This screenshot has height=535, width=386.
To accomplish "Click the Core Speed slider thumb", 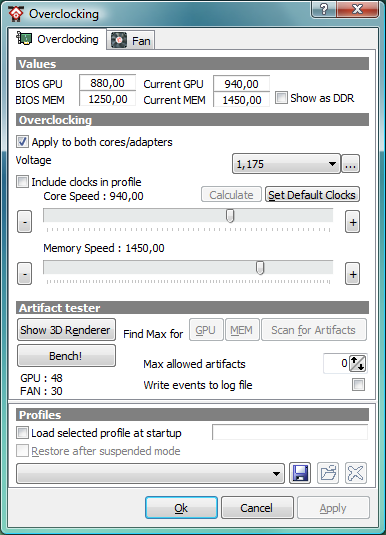I will 230,216.
